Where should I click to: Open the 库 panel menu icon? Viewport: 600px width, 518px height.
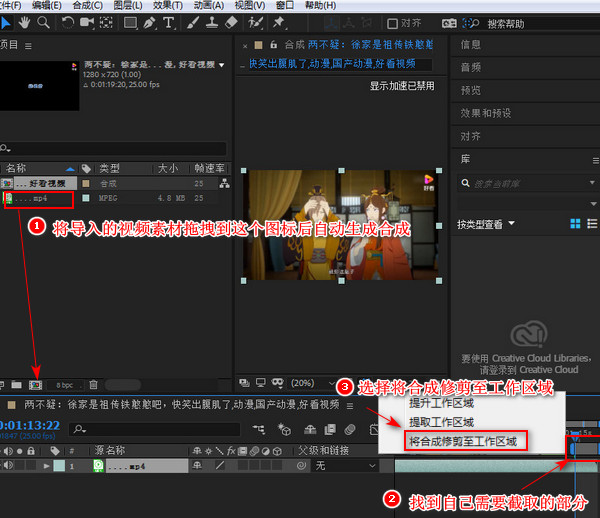pos(596,161)
